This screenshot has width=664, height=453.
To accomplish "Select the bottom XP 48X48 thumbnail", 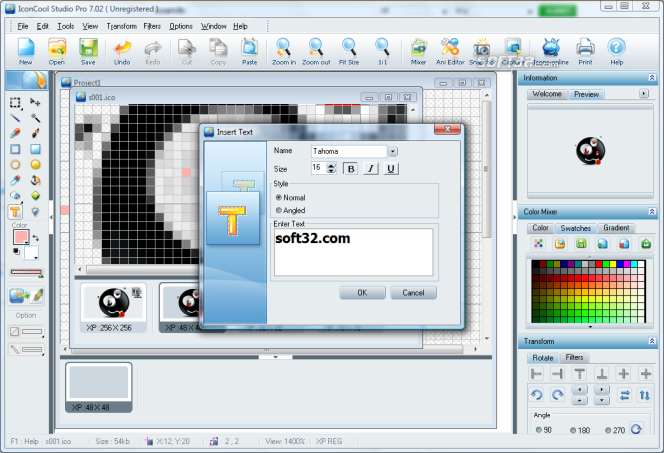I will pyautogui.click(x=98, y=387).
